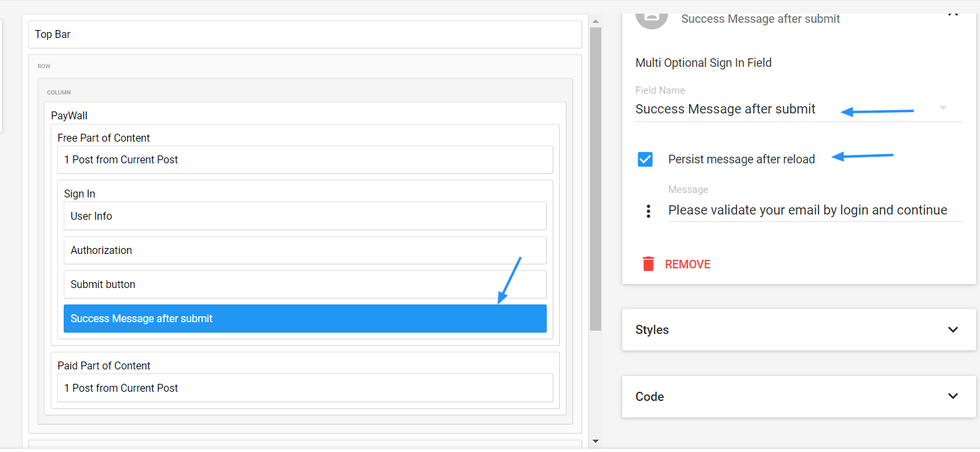
Task: Select the Sign In block header
Action: click(80, 194)
